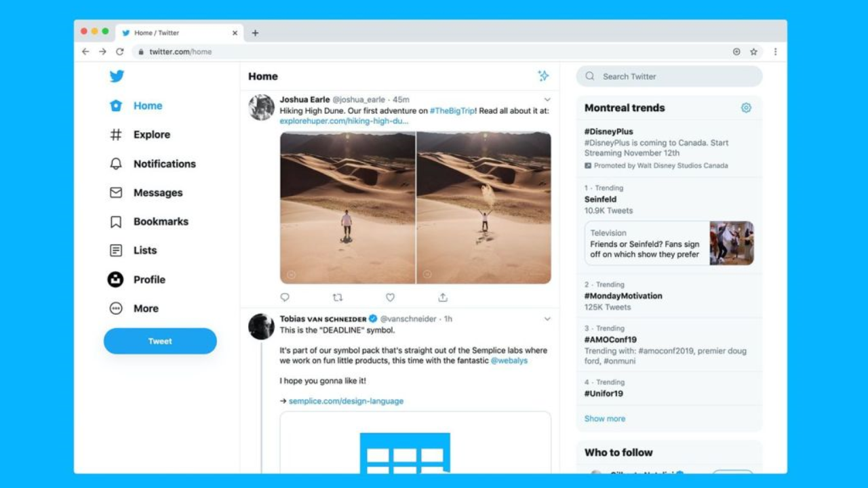This screenshot has height=488, width=868.
Task: Reply to Joshua Earle's tweet
Action: click(285, 298)
